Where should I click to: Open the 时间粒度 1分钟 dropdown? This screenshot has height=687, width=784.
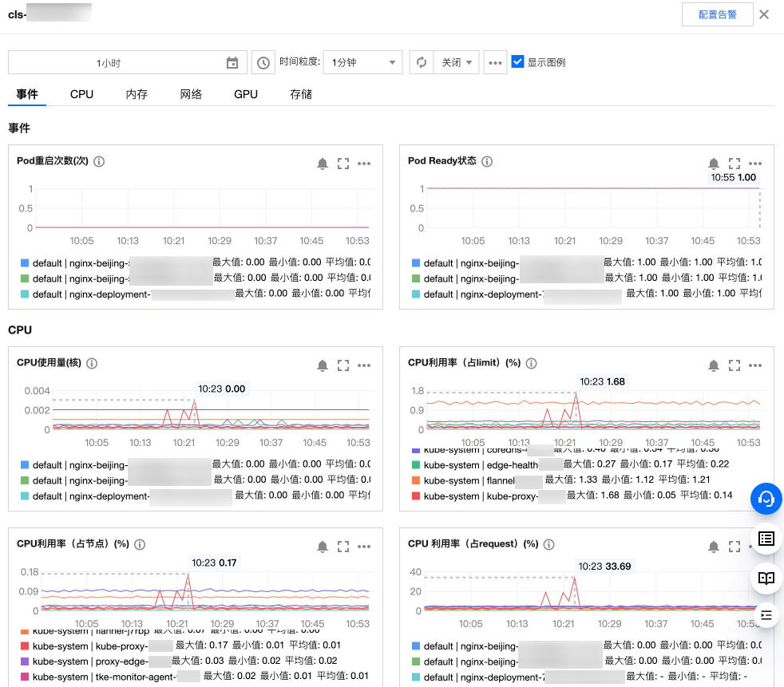[x=363, y=62]
